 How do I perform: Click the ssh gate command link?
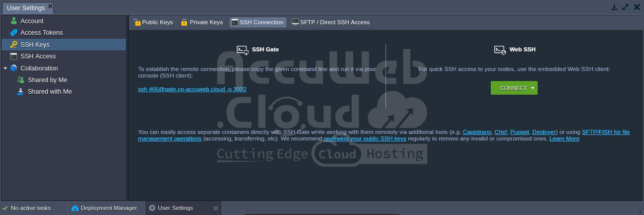click(192, 89)
